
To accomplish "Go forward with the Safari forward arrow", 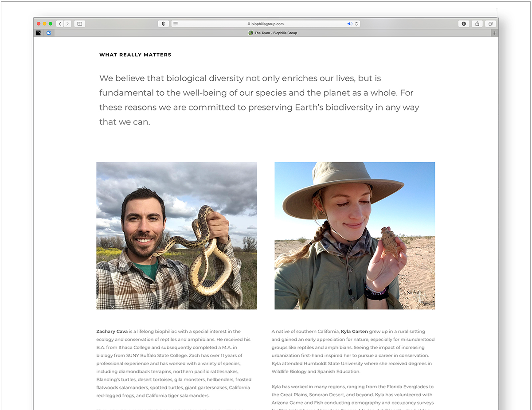I will [x=67, y=24].
